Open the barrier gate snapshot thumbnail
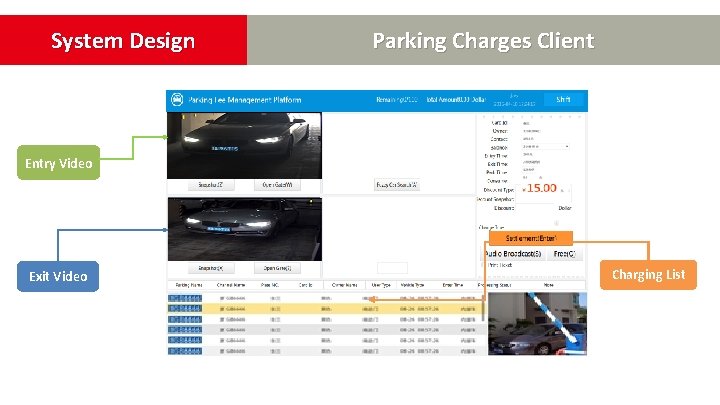This screenshot has height=405, width=720. 537,324
